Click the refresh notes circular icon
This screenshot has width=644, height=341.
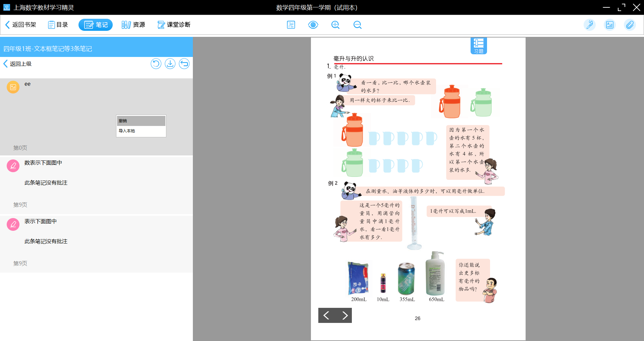tap(156, 64)
